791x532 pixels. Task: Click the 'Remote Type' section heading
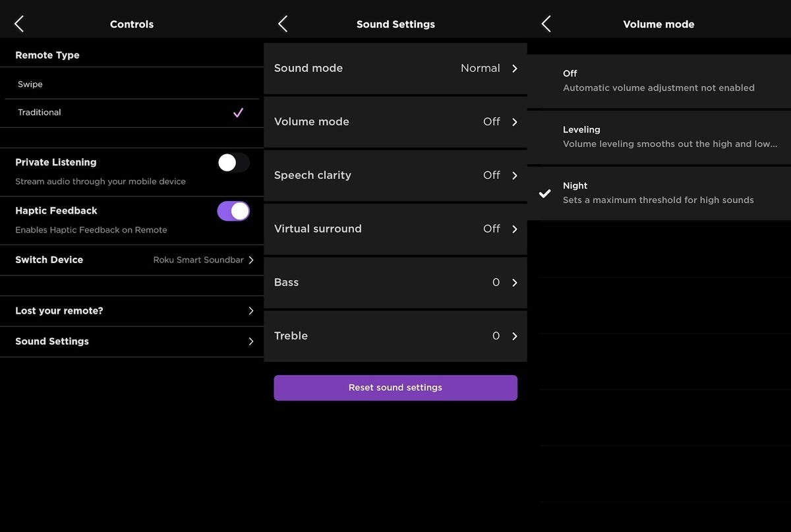tap(47, 55)
